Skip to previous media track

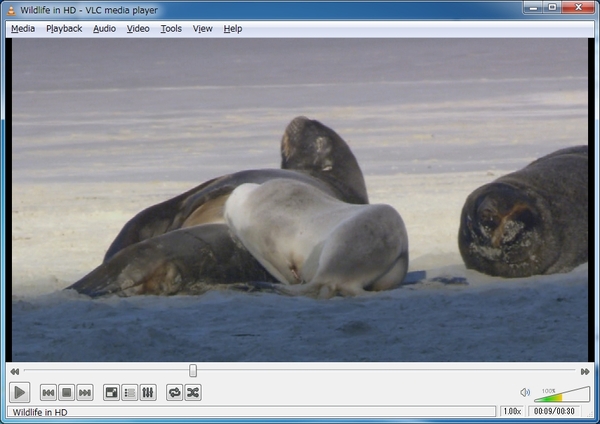click(x=48, y=393)
